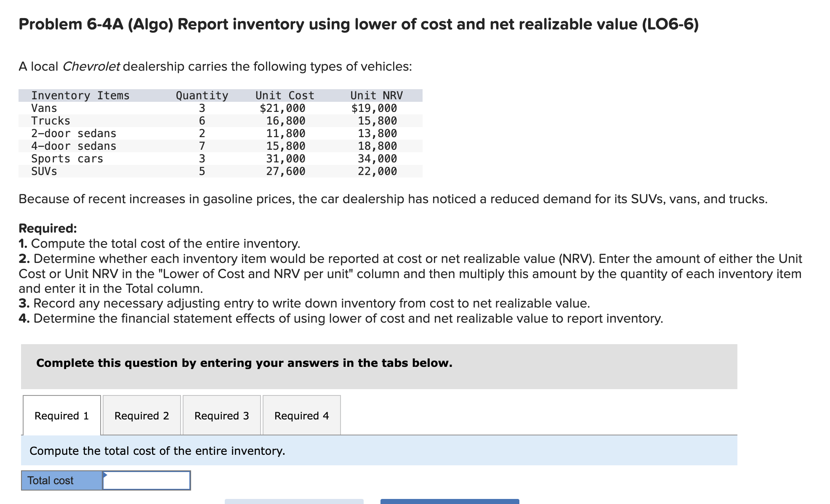Click the dark blue button at the bottom

point(449,502)
